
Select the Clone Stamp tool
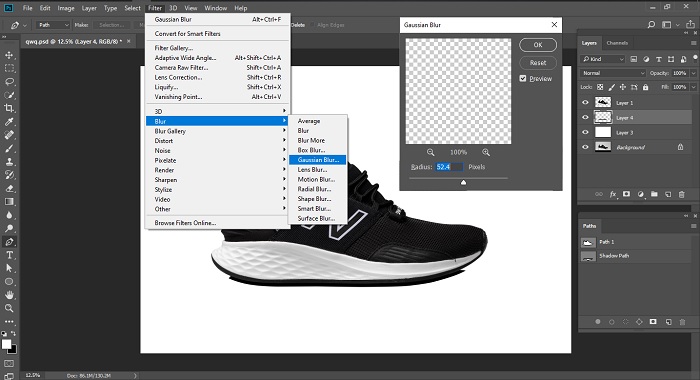coord(9,162)
